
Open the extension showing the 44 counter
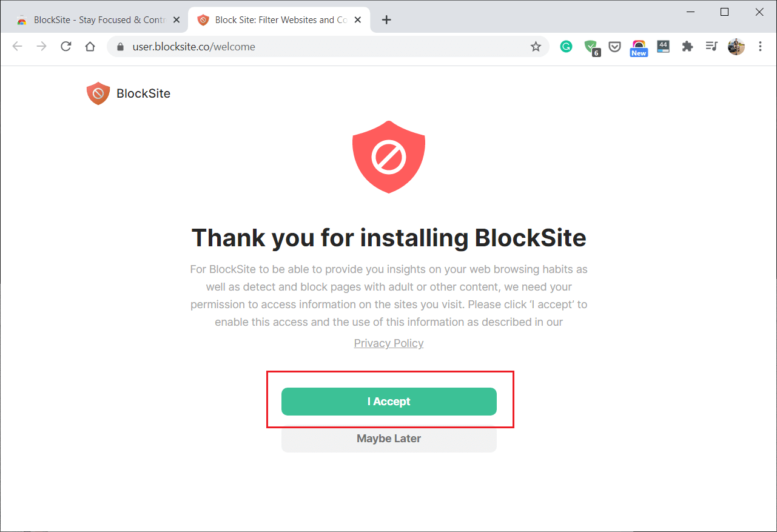[663, 46]
